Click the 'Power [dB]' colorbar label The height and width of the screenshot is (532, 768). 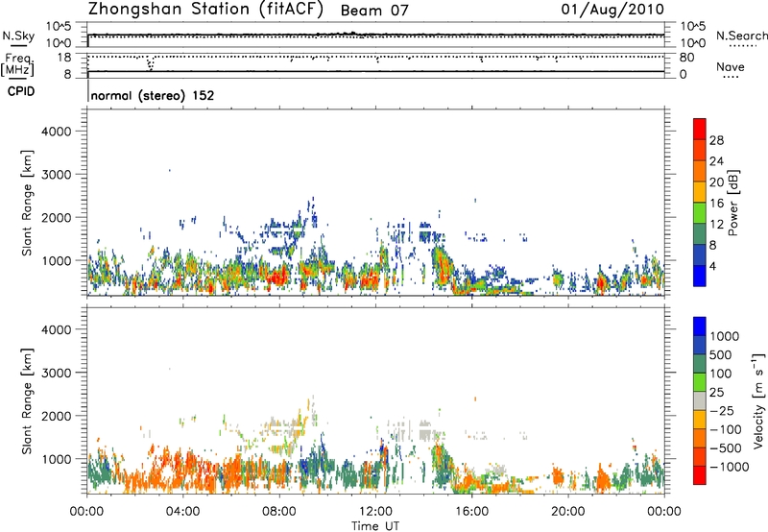pos(732,203)
